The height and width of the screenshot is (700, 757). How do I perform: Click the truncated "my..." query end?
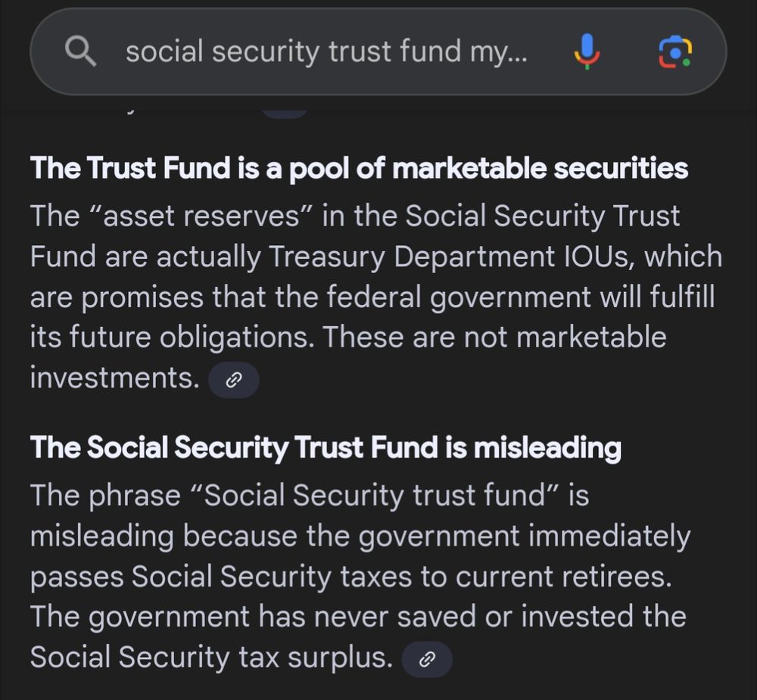(503, 51)
